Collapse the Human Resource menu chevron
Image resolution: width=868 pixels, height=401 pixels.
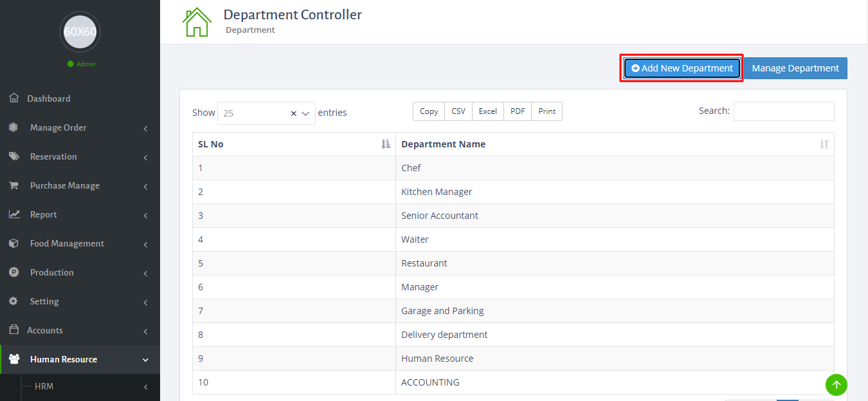click(145, 360)
